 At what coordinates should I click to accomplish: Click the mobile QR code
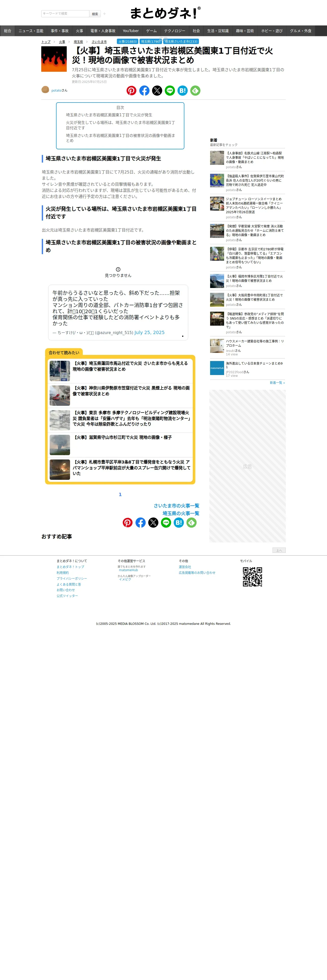[x=252, y=577]
